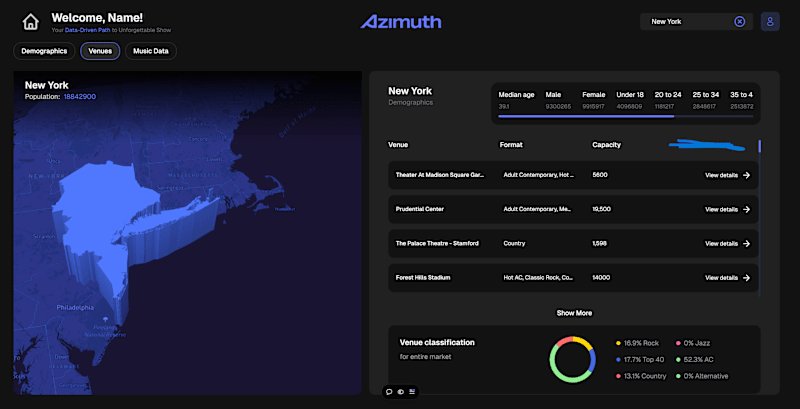Click the Philadelphia label on the map
800x409 pixels.
(75, 308)
